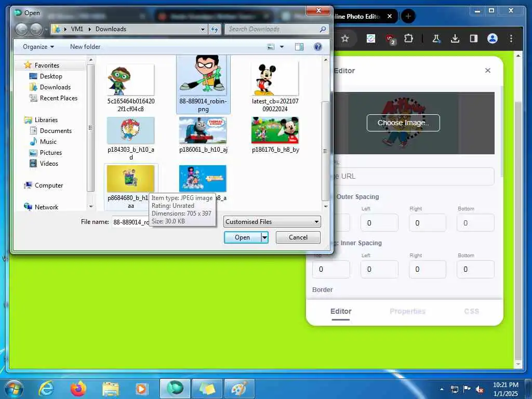The width and height of the screenshot is (532, 399).
Task: Open Windows Explorer from the taskbar
Action: (x=111, y=390)
